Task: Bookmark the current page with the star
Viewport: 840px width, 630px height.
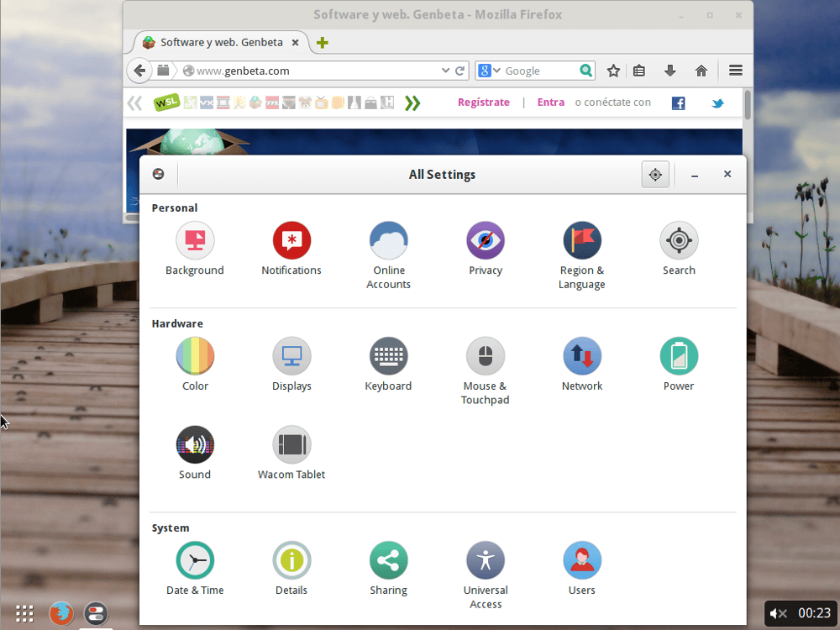Action: (613, 71)
